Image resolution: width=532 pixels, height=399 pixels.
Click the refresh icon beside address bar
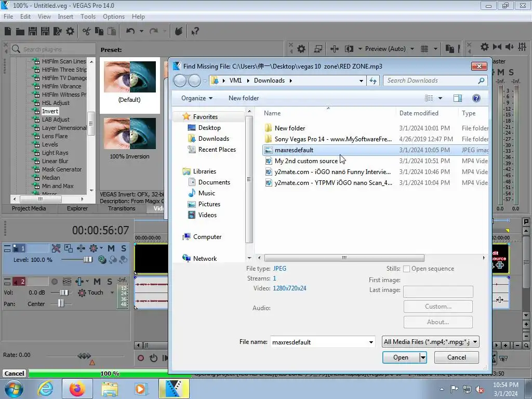(x=373, y=81)
